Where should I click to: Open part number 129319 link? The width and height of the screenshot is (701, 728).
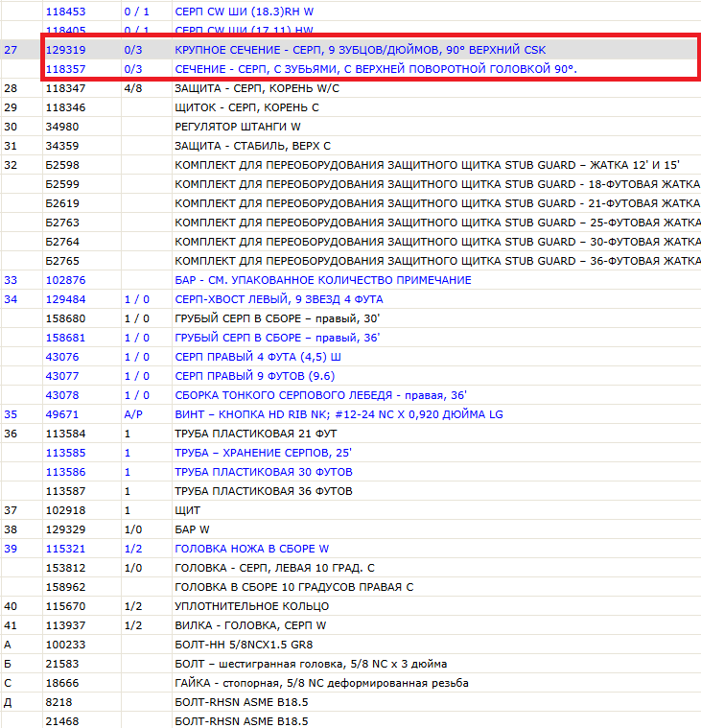[65, 50]
